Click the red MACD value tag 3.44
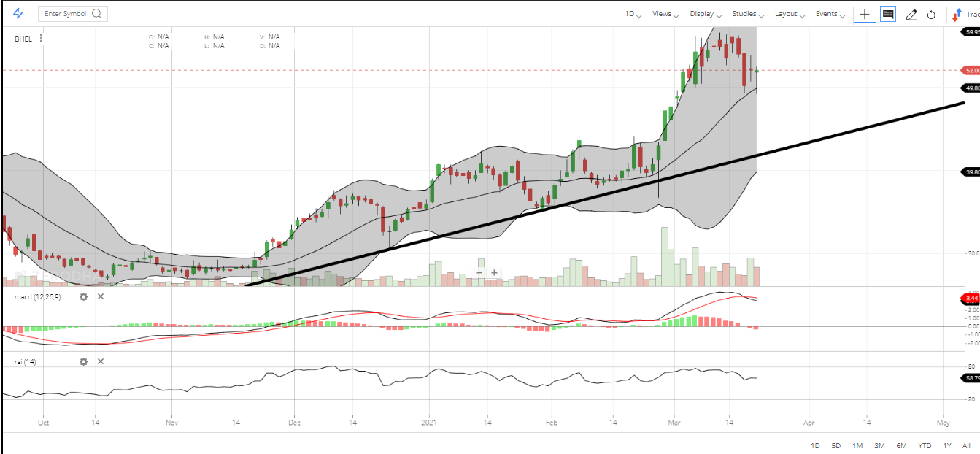This screenshot has width=980, height=454. click(x=971, y=298)
